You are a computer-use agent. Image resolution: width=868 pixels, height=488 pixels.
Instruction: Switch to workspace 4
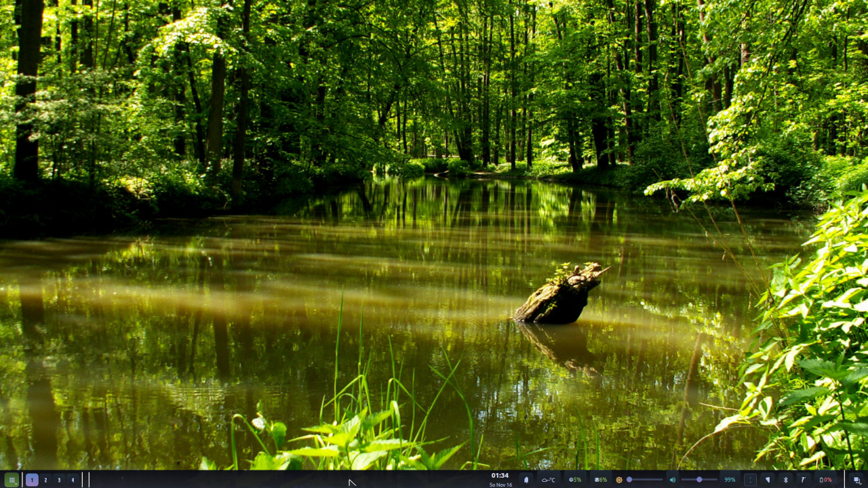point(73,480)
